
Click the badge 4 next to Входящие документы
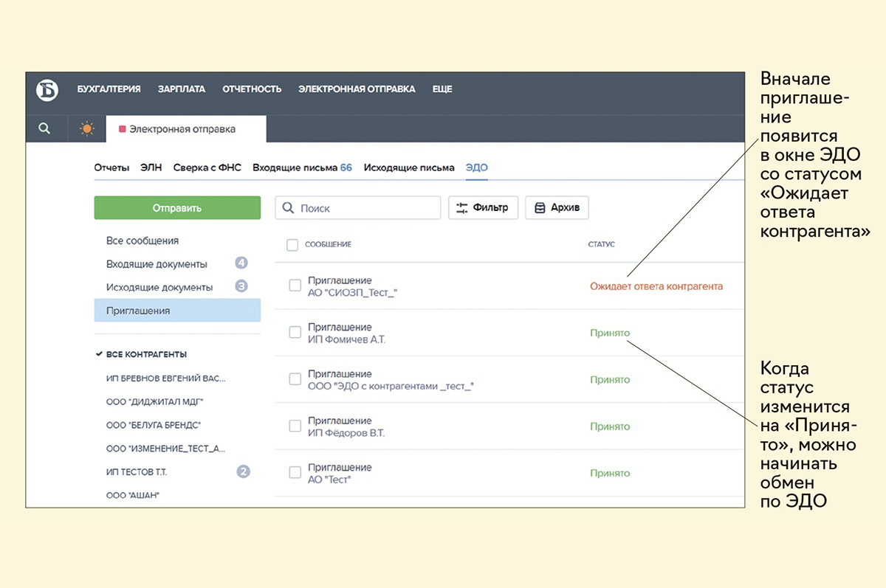241,263
